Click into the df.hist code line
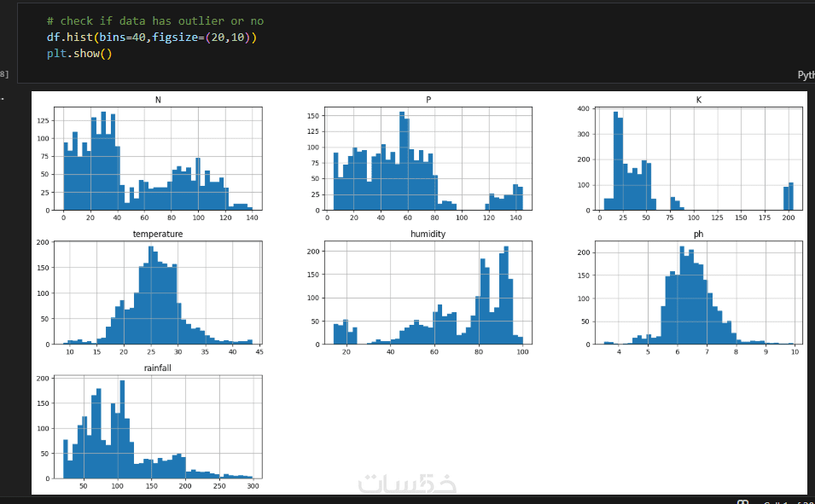The width and height of the screenshot is (815, 504). pyautogui.click(x=152, y=38)
